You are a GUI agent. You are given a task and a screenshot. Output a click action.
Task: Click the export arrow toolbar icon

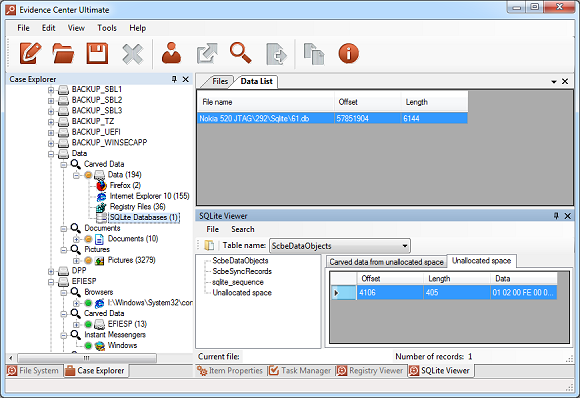point(207,53)
